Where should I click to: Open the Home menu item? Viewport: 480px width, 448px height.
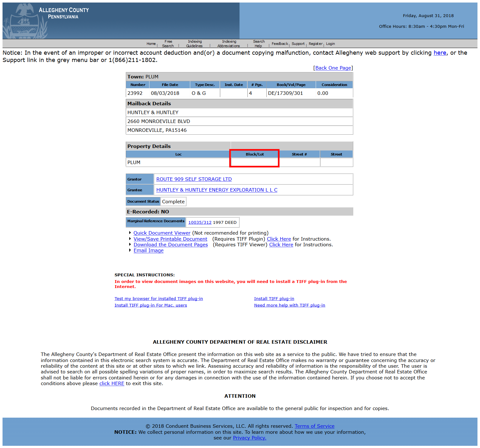(x=151, y=44)
